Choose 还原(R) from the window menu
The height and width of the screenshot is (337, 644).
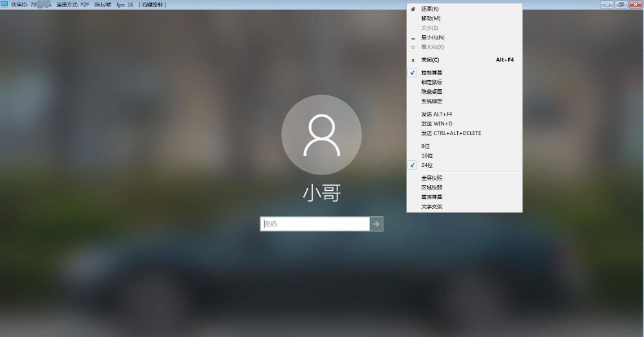(464, 8)
